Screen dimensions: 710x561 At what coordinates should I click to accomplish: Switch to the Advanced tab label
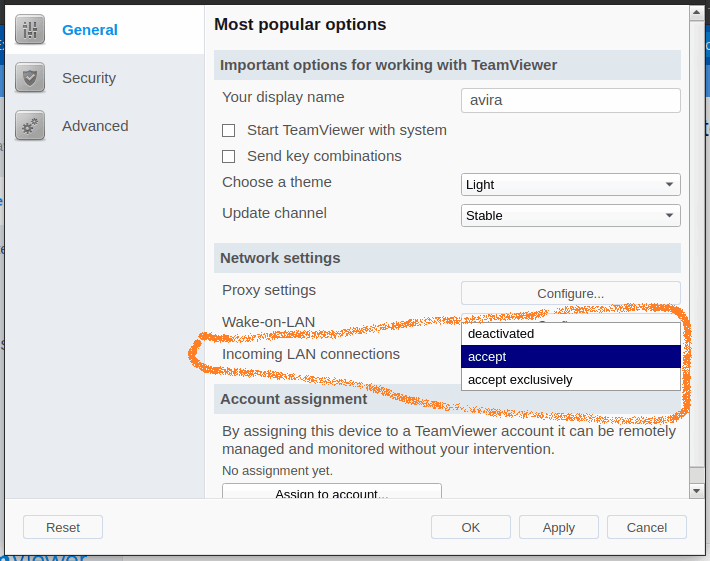(x=95, y=126)
